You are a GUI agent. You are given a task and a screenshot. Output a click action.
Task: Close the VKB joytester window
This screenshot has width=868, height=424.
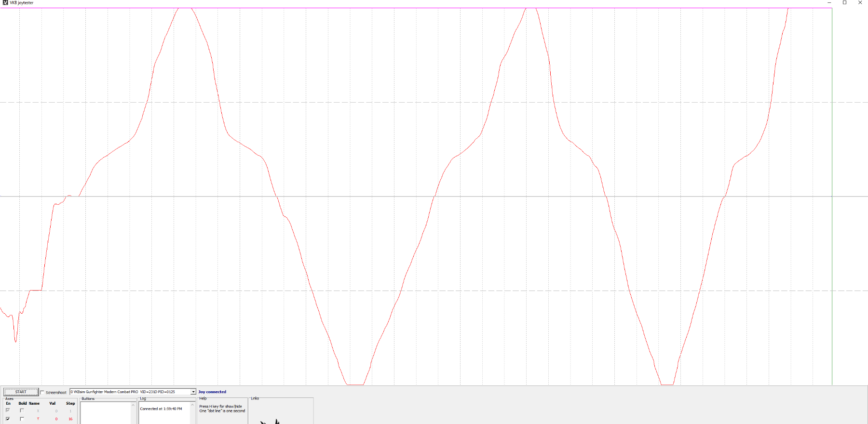860,3
